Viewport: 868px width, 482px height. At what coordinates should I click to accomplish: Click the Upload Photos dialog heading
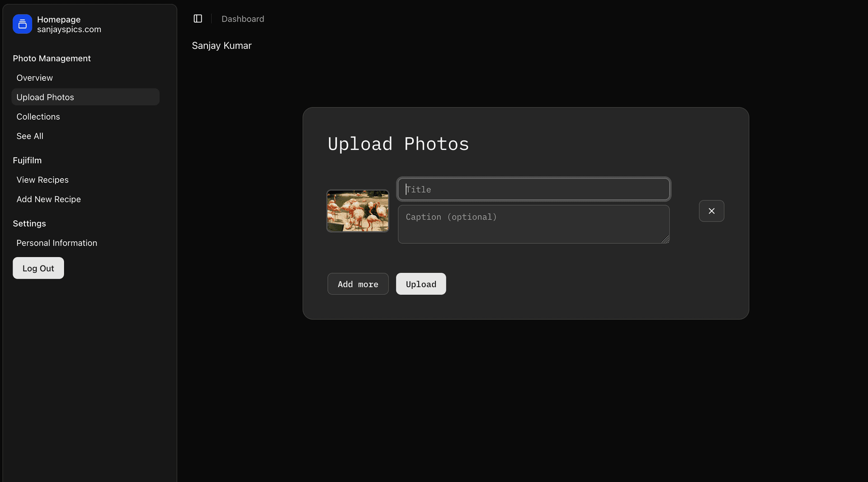[398, 144]
